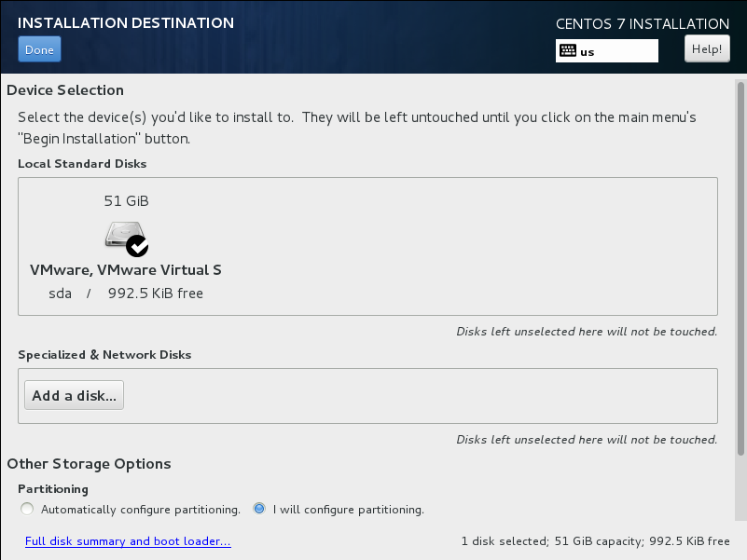747x560 pixels.
Task: Click the 51 GiB disk size label
Action: coord(126,201)
